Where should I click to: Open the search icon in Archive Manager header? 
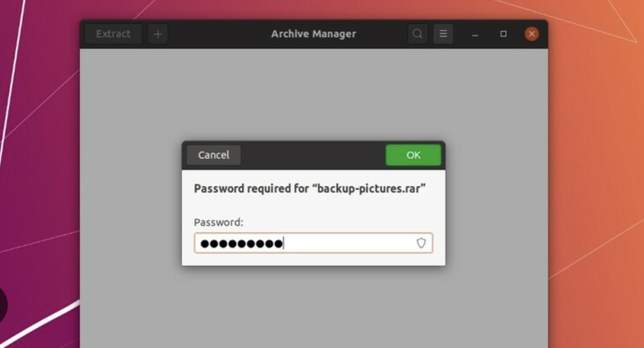(417, 34)
